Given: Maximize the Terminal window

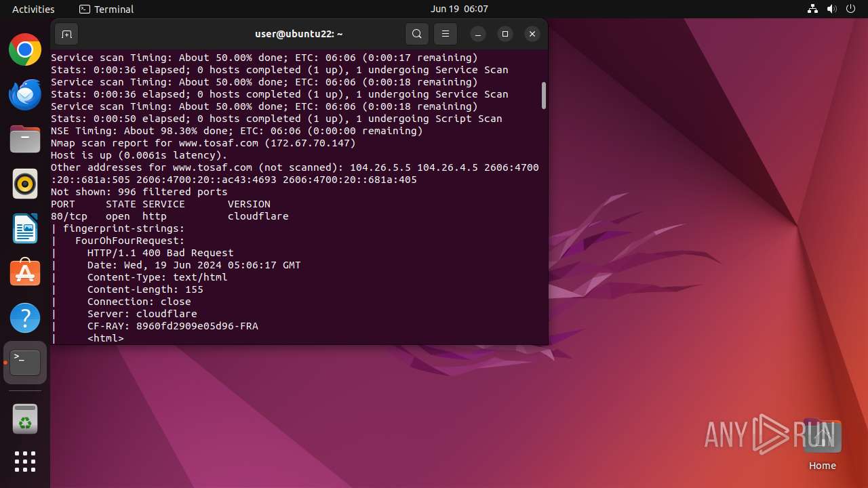Looking at the screenshot, I should tap(505, 34).
